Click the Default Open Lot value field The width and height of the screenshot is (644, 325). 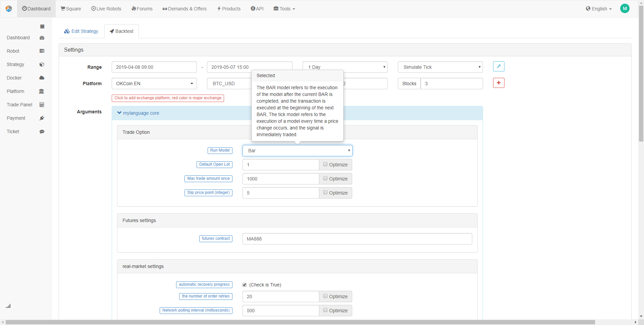(x=281, y=165)
